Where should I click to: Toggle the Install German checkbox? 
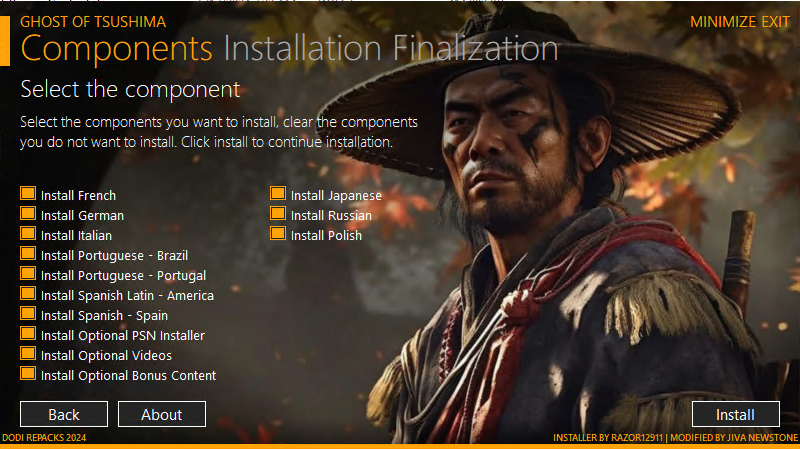28,214
